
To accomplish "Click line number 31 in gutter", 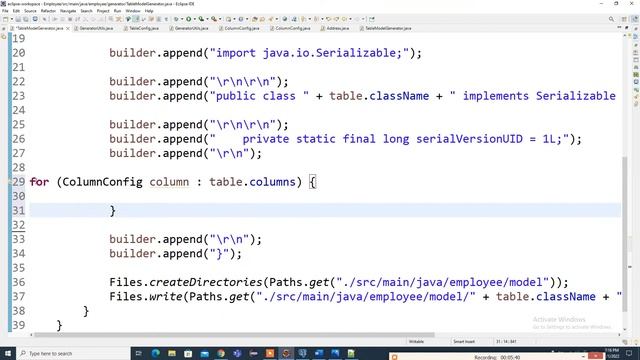I will point(18,211).
